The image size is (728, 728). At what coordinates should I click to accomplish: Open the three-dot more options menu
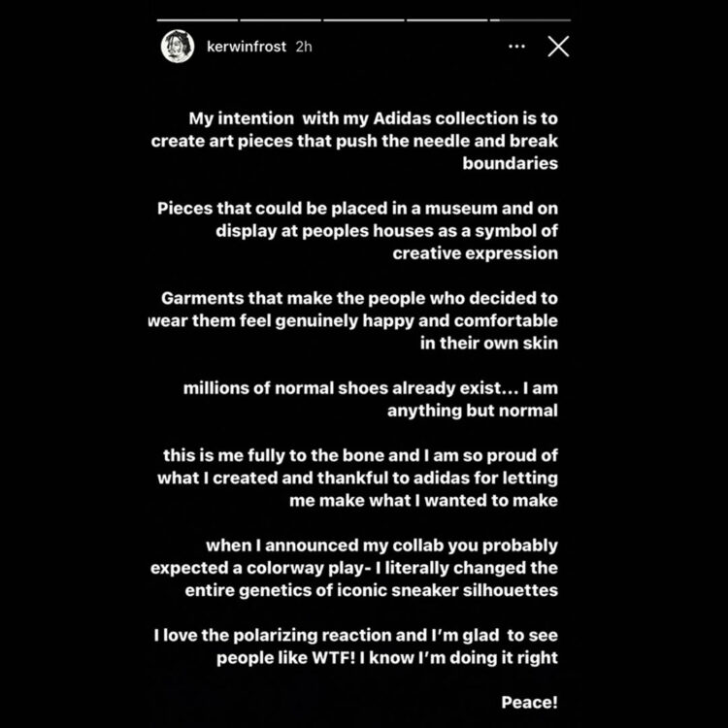point(516,47)
